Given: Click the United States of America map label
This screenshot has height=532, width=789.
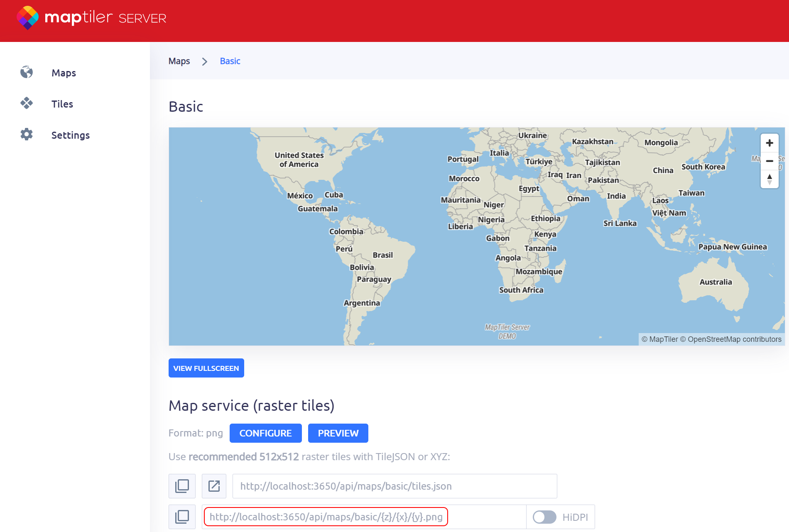Looking at the screenshot, I should point(299,159).
